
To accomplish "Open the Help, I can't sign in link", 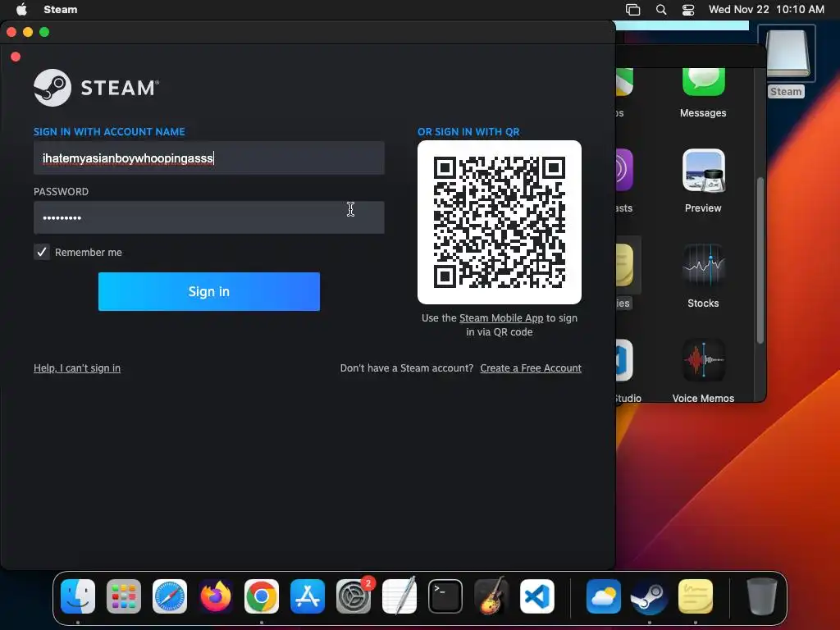I will coord(77,368).
